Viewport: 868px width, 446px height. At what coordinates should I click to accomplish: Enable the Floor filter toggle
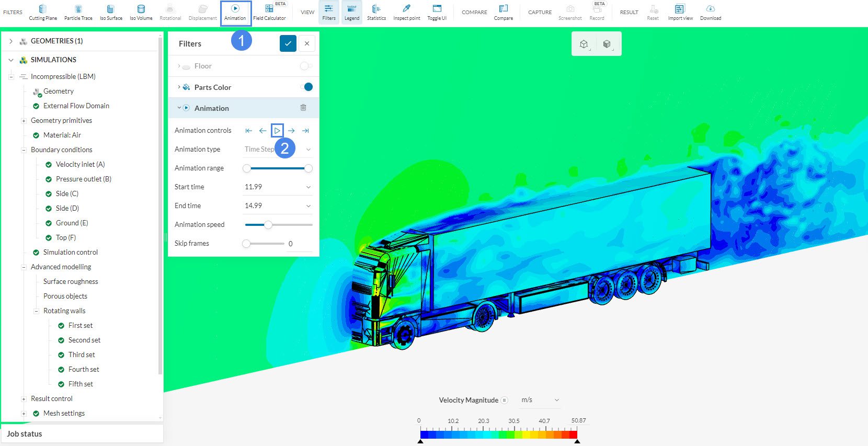tap(306, 66)
